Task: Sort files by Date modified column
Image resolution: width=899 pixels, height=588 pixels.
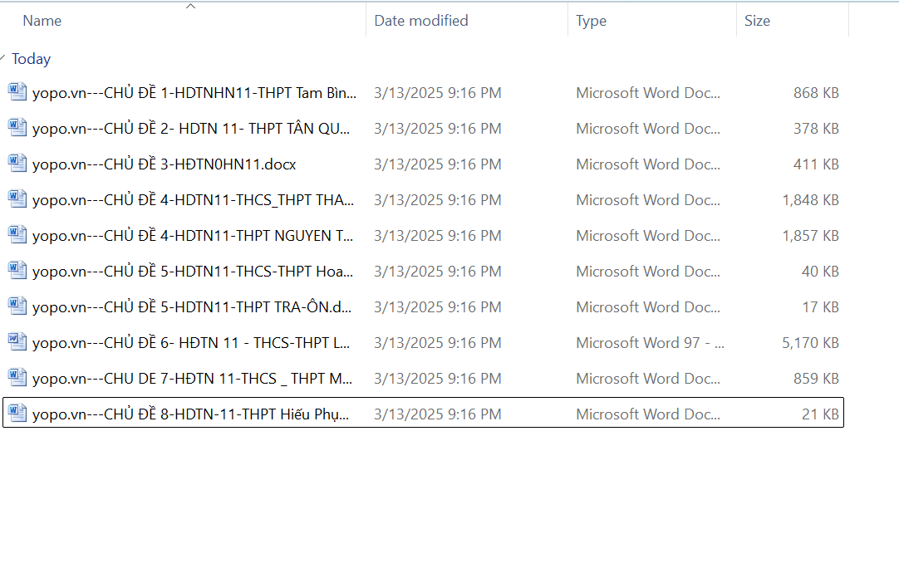Action: [420, 21]
